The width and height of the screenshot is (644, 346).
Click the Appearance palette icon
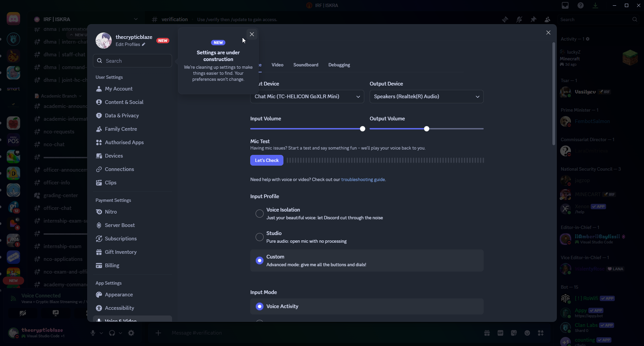99,295
